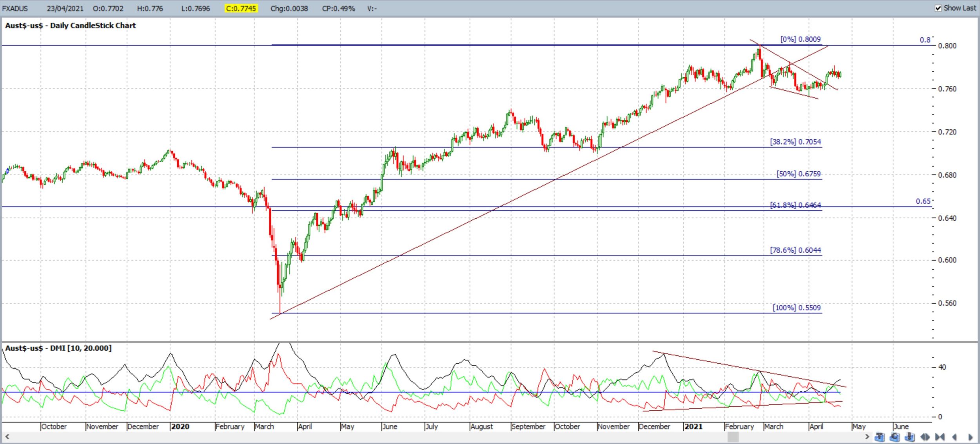The height and width of the screenshot is (444, 980).
Task: Click the [78.6%] 0.6044 Fibonacci label
Action: [x=795, y=250]
